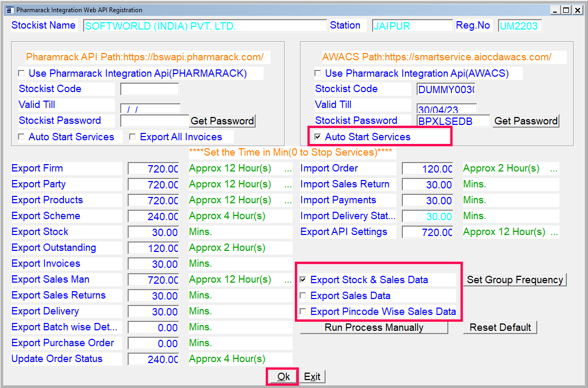Untick Auto Start Services in AWACS panel
This screenshot has height=388, width=588.
pyautogui.click(x=318, y=137)
